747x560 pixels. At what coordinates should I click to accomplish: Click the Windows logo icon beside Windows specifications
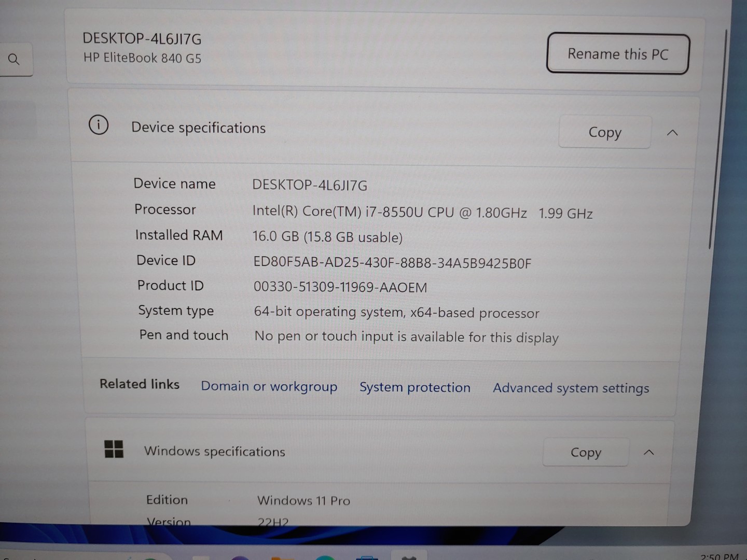pyautogui.click(x=114, y=449)
